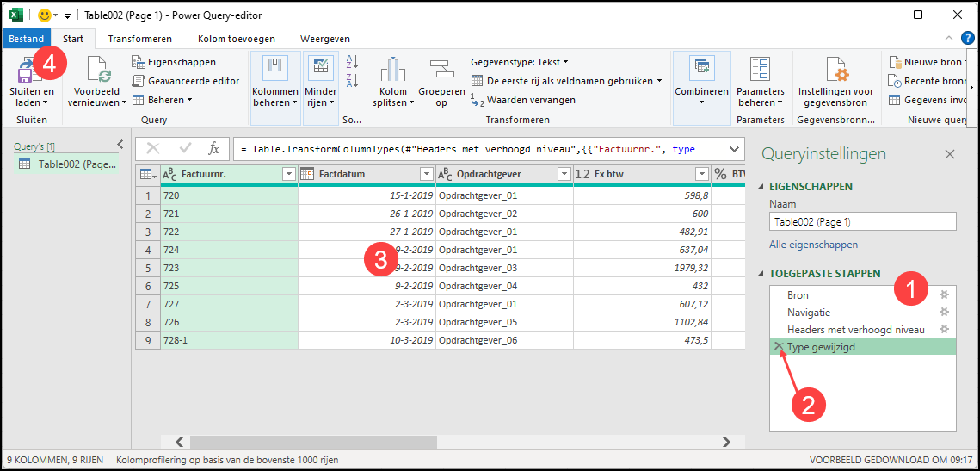
Task: Switch to the Kolom toevoegen tab
Action: 237,39
